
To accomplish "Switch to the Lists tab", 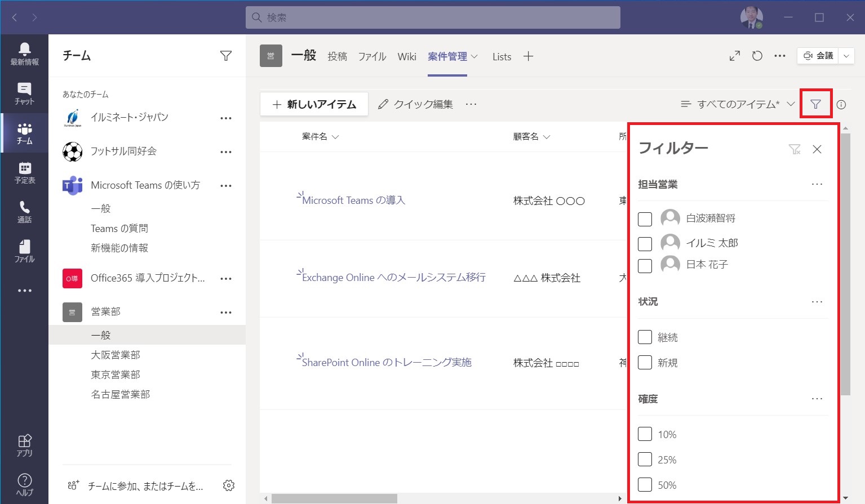I will coord(502,56).
